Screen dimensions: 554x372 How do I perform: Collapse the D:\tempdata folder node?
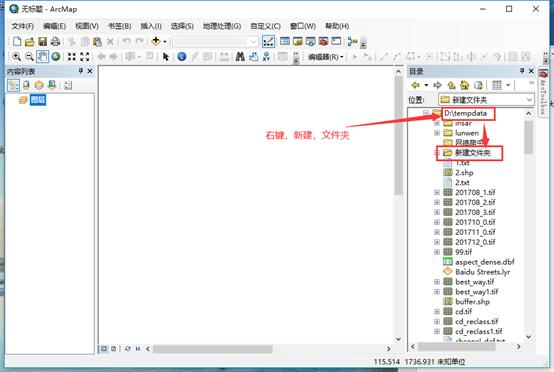click(x=426, y=113)
